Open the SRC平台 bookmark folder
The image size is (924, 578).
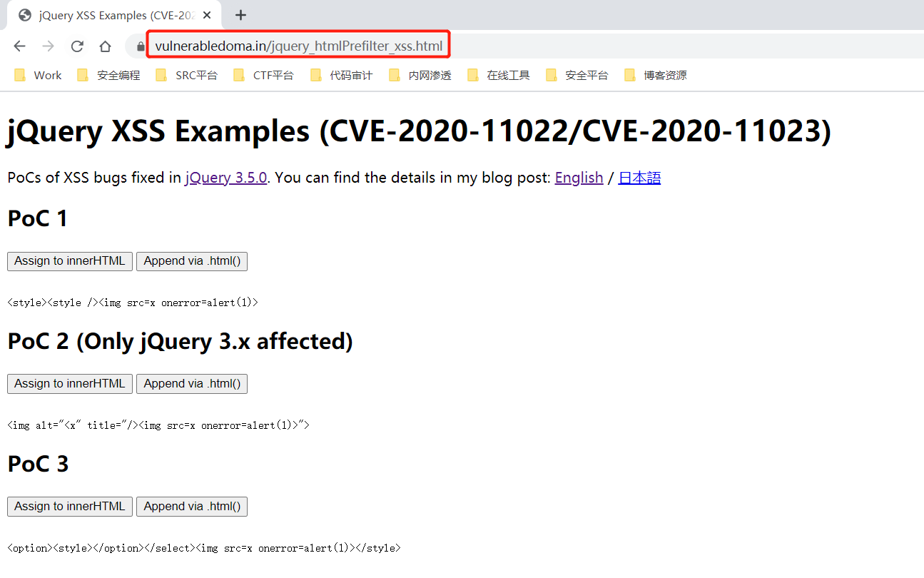pyautogui.click(x=187, y=75)
